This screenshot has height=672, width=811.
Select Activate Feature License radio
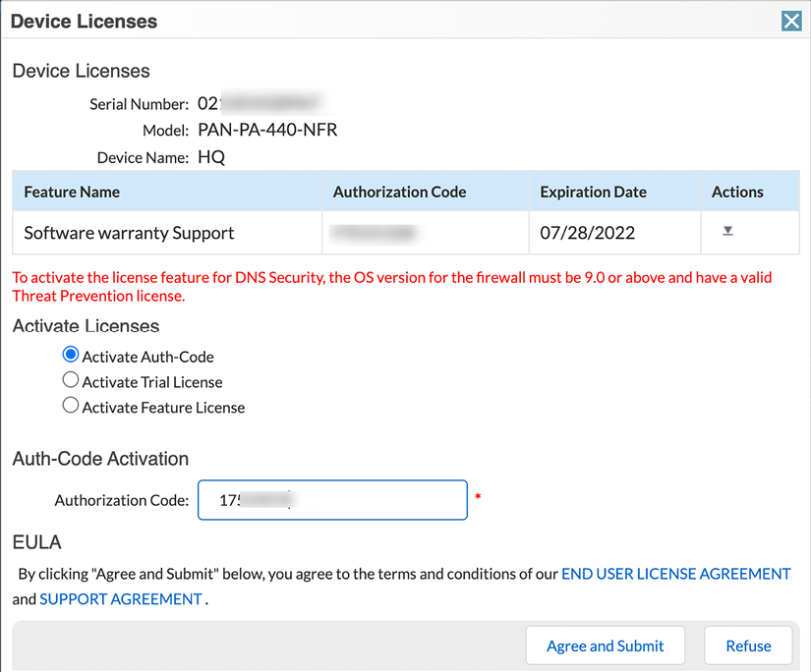point(71,406)
